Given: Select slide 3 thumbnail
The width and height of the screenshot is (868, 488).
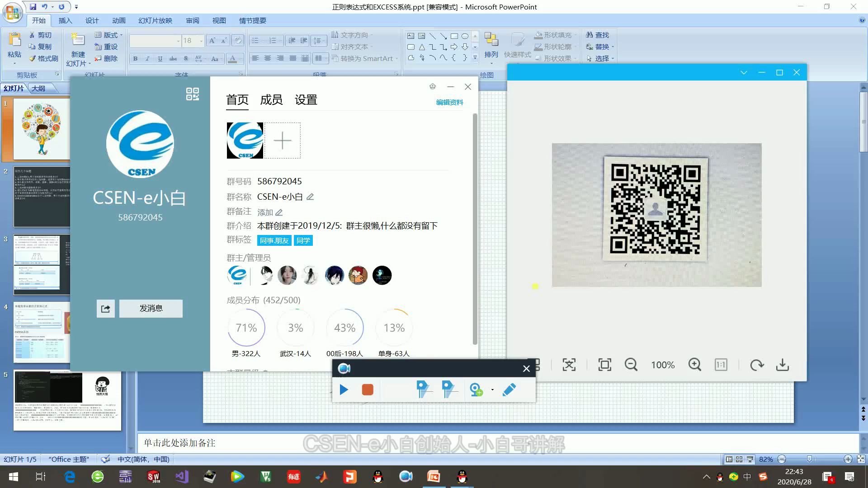Looking at the screenshot, I should pyautogui.click(x=41, y=264).
